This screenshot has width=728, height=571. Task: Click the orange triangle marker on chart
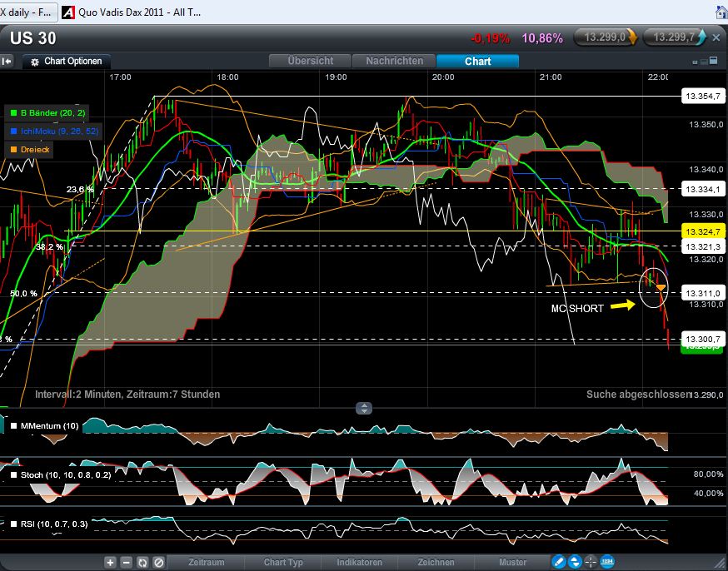(661, 288)
